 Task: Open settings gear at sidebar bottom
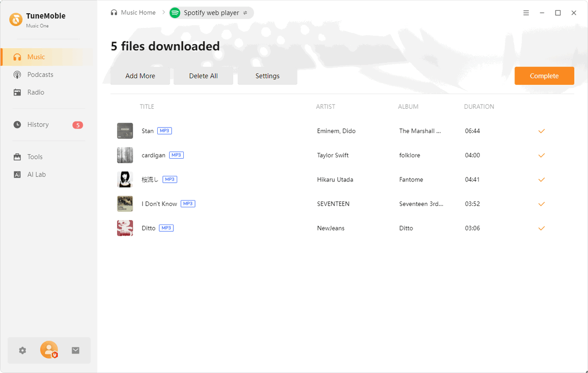(x=23, y=350)
